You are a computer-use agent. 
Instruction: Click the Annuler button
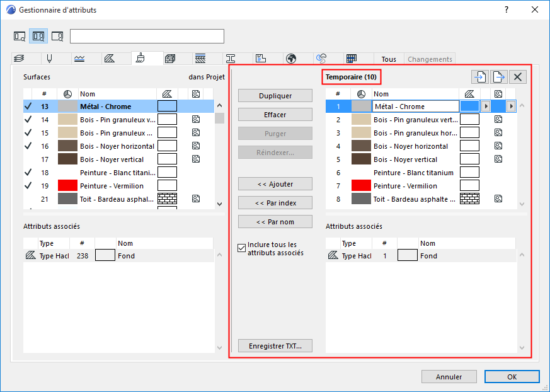click(x=449, y=376)
